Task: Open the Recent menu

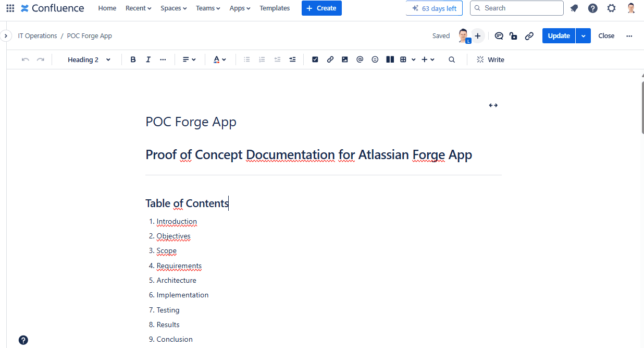Action: coord(139,8)
